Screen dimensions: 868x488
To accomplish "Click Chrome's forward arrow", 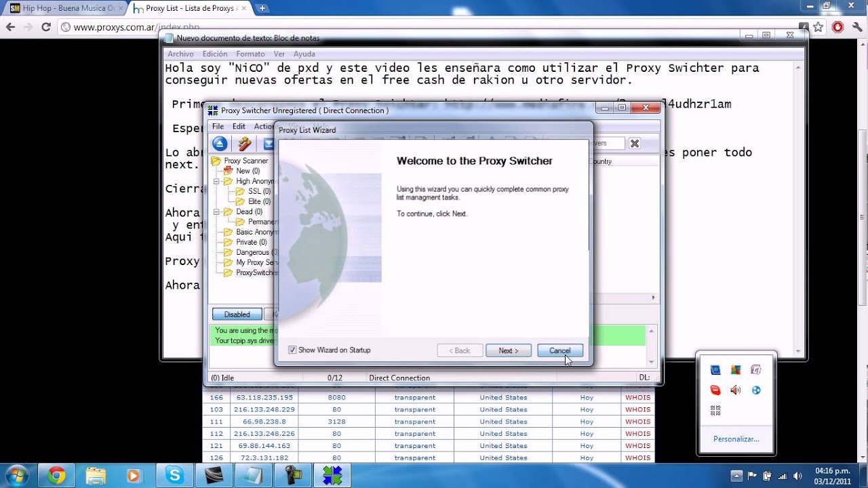I will click(28, 27).
